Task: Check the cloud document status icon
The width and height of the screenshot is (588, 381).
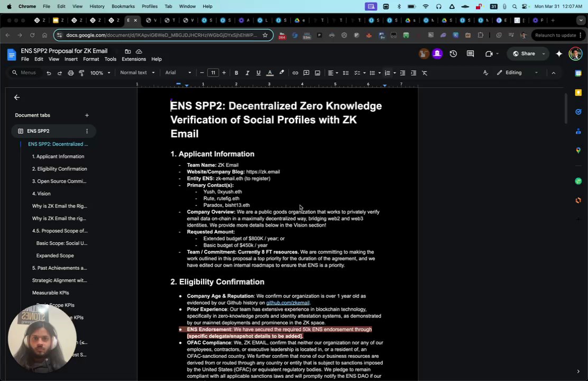Action: point(139,51)
